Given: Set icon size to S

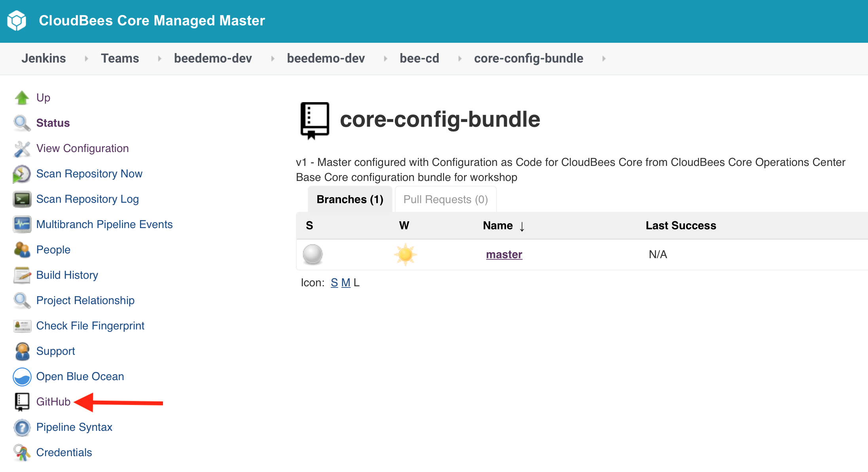Looking at the screenshot, I should tap(334, 283).
